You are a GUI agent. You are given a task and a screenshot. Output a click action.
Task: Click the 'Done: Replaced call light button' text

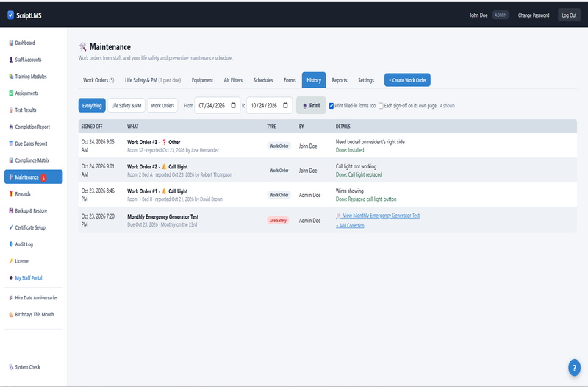click(366, 199)
